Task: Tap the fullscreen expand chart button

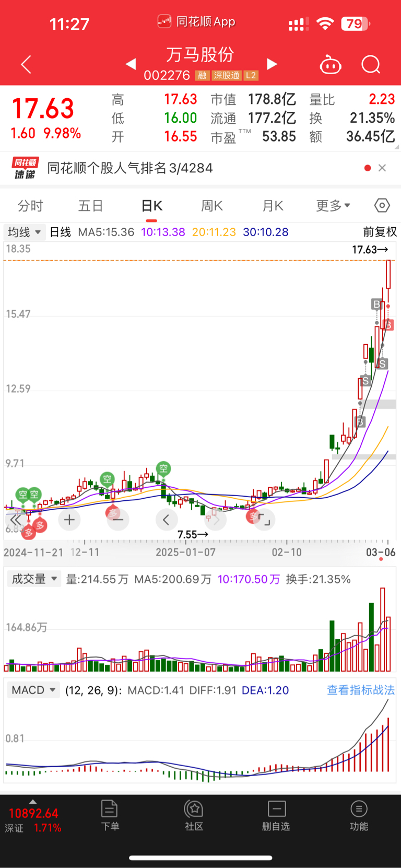Action: [264, 520]
